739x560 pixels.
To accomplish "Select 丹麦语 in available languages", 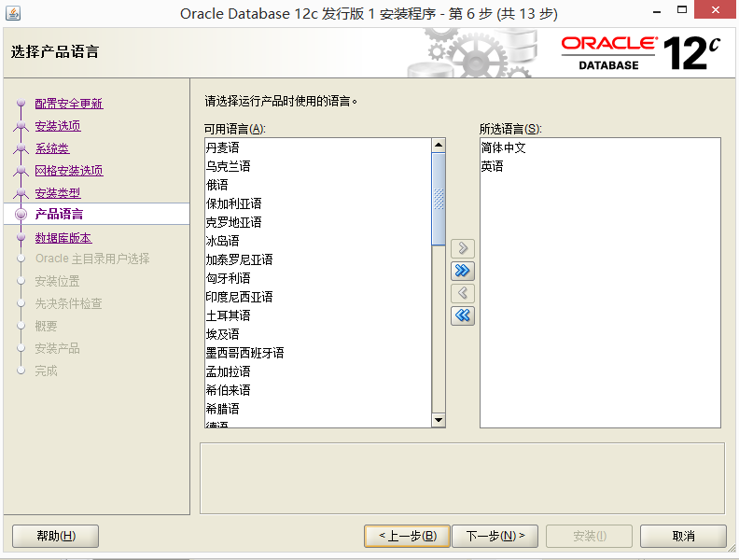I will tap(318, 147).
